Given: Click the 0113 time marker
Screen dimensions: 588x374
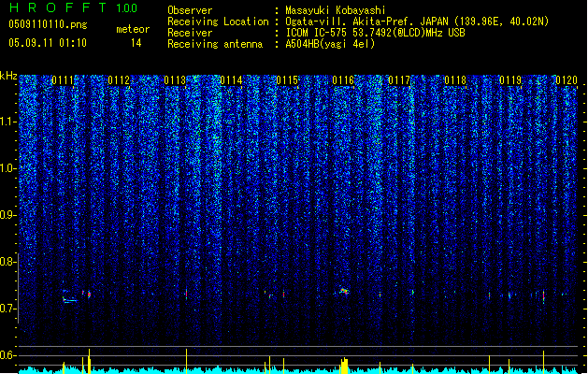Looking at the screenshot, I should click(175, 80).
